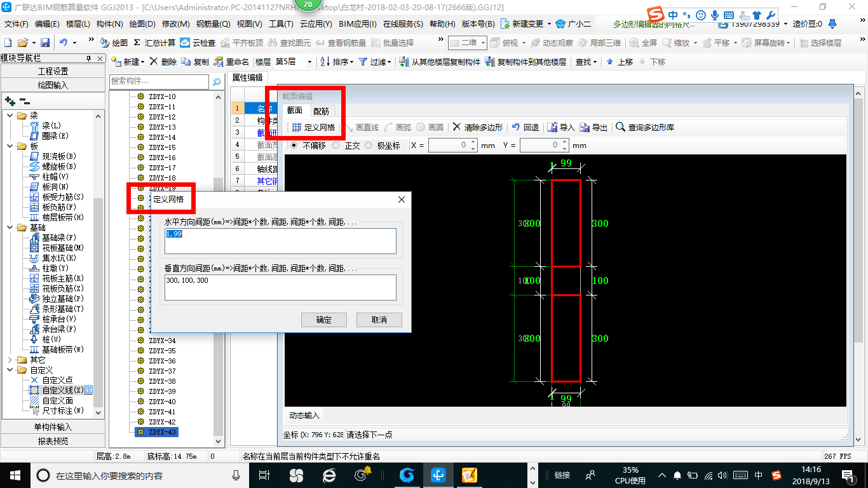Unpin the 模块导航栏 panel with the pin icon

pos(88,58)
